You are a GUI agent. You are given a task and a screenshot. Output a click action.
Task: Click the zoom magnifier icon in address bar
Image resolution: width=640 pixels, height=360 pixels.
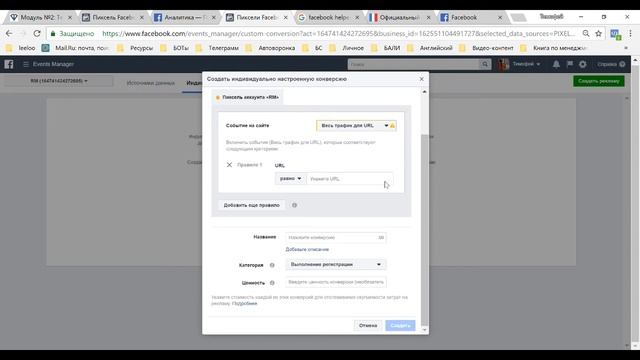point(586,33)
